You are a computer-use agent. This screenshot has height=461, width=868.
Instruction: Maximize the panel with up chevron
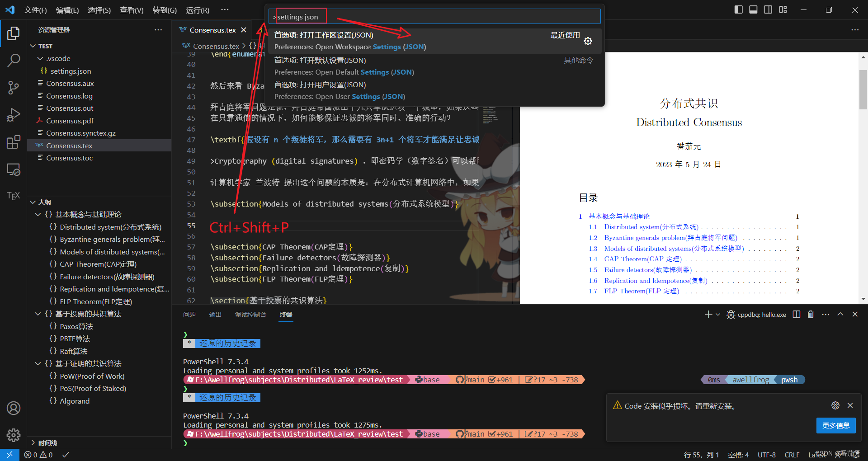pos(840,314)
